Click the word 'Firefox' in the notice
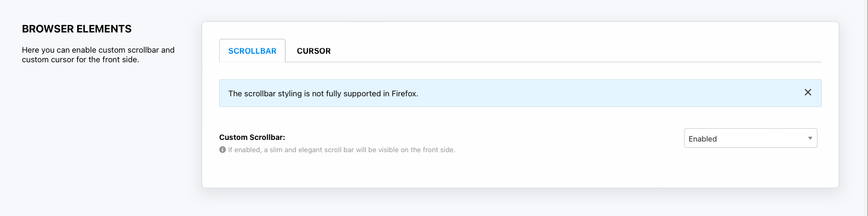 tap(404, 94)
